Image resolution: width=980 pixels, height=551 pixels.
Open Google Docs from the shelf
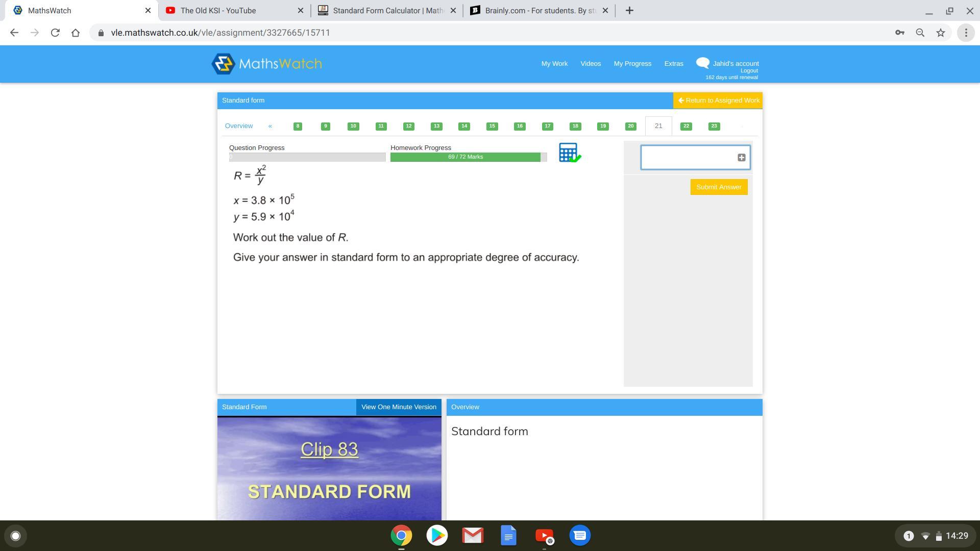[508, 536]
